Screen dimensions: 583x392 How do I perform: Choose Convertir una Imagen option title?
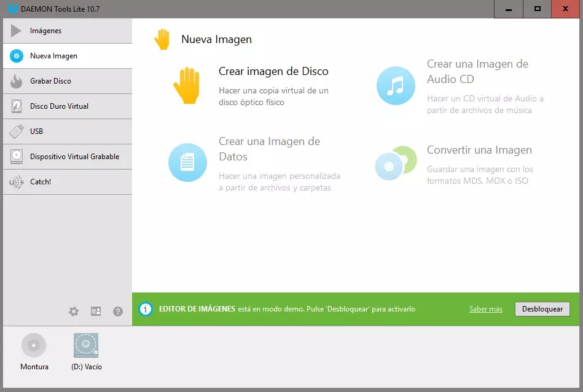pyautogui.click(x=479, y=150)
